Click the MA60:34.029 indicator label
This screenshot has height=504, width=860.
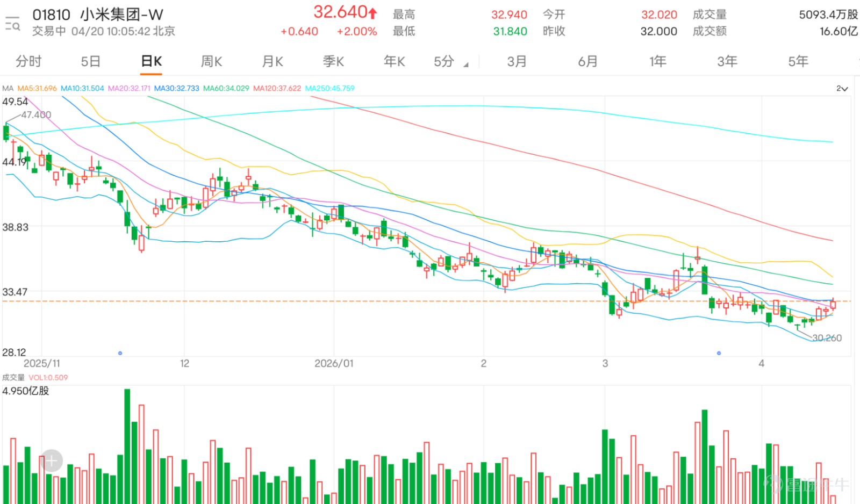pyautogui.click(x=226, y=88)
